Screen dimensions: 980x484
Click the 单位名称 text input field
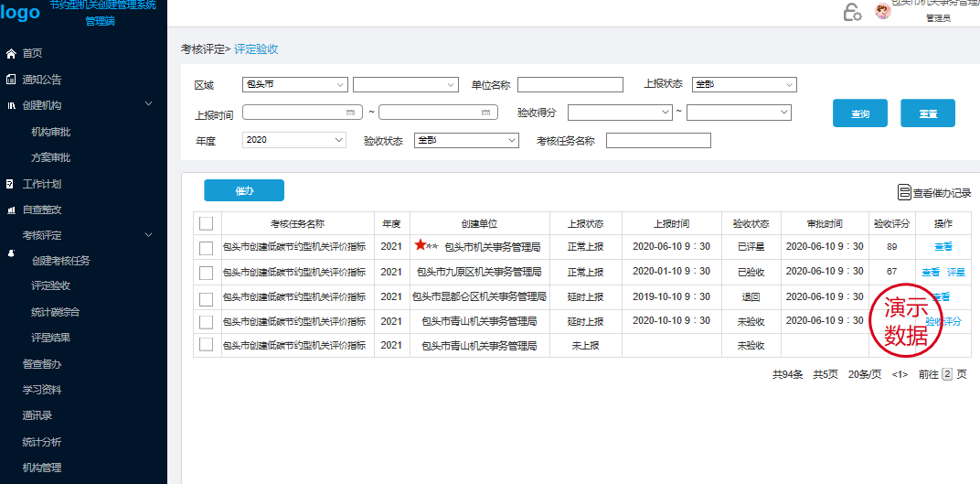pyautogui.click(x=570, y=85)
